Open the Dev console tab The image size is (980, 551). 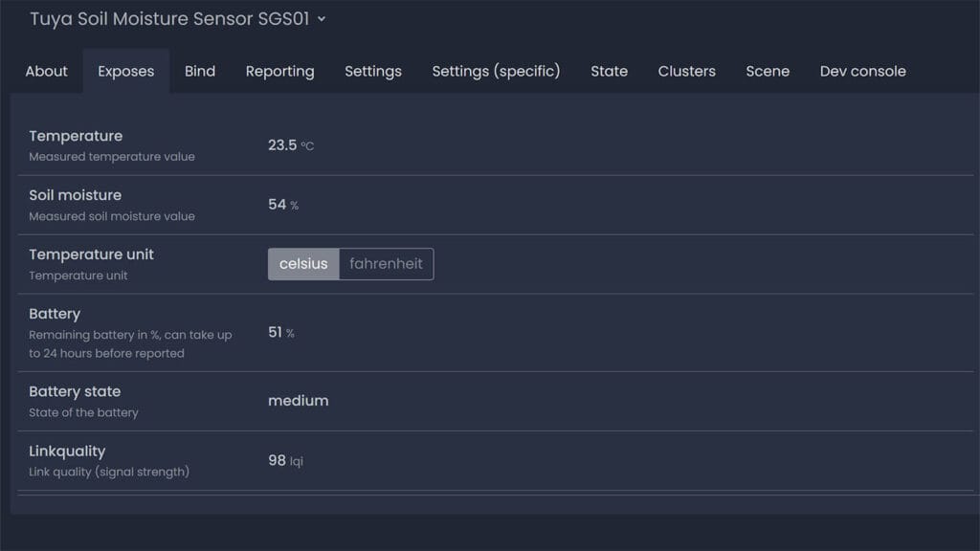(862, 71)
